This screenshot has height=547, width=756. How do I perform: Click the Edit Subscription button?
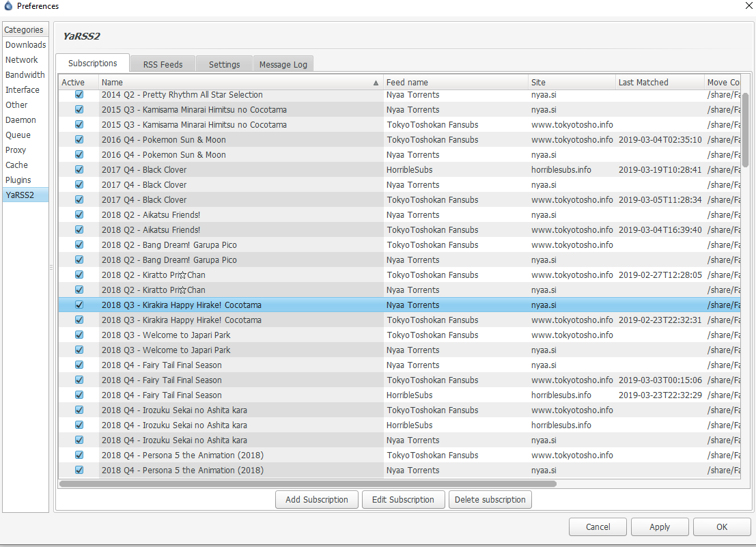403,499
